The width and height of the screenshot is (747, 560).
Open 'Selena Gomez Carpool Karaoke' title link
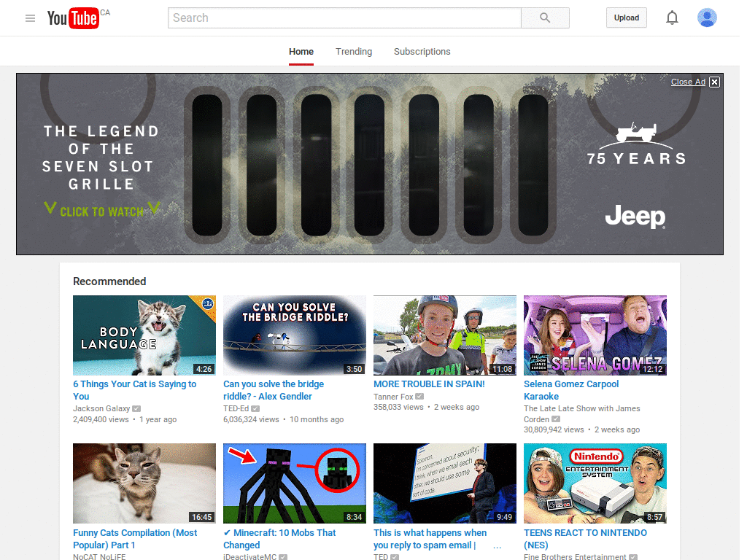(x=571, y=390)
